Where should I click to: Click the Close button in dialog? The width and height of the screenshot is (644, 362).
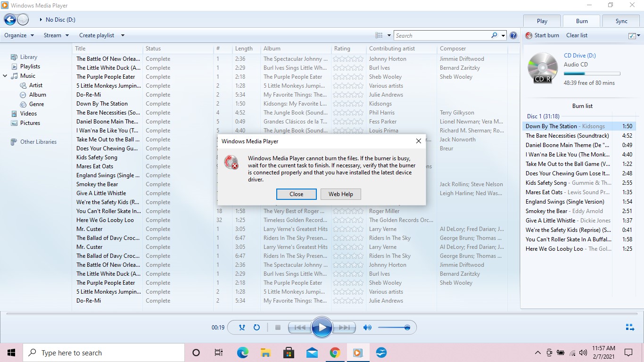click(297, 194)
